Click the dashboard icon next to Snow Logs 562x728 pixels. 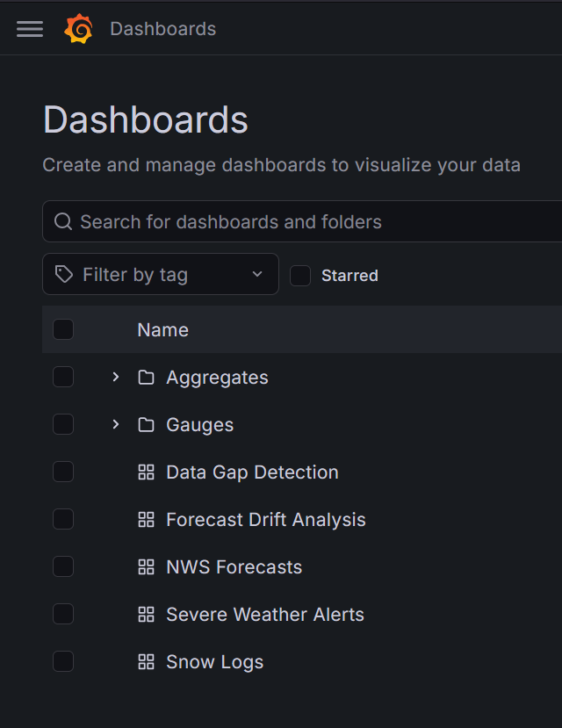[x=146, y=661]
